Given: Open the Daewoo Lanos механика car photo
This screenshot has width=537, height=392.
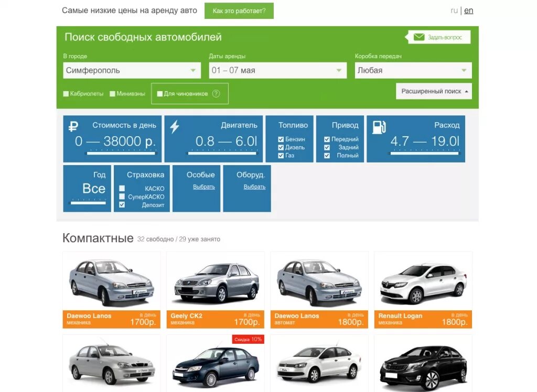Looking at the screenshot, I should click(x=112, y=281).
